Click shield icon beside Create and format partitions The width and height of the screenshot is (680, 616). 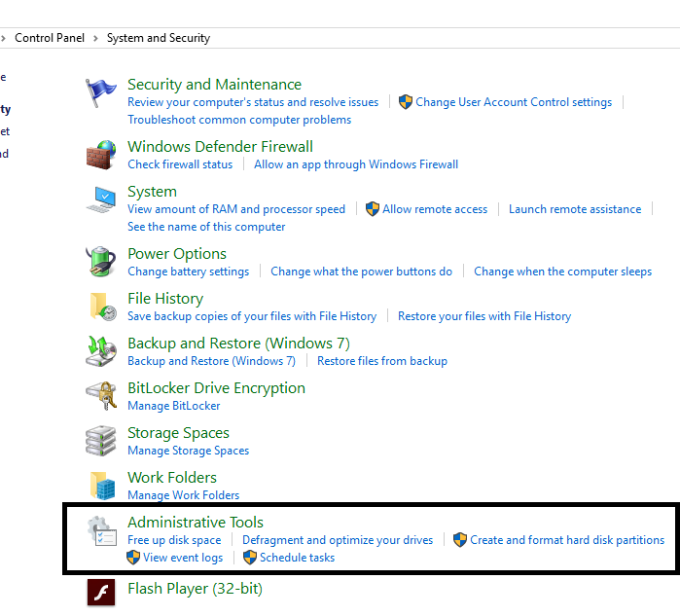[x=460, y=540]
